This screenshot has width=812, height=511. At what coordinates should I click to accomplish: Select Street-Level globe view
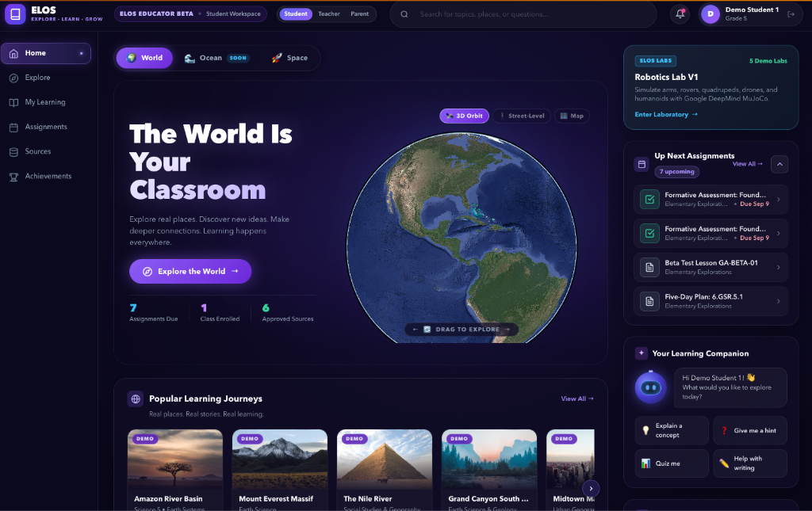522,116
